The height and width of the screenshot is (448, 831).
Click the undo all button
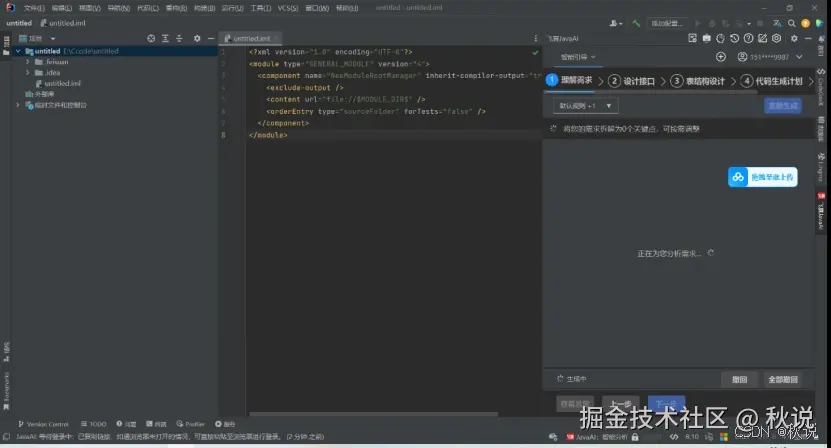click(x=783, y=380)
